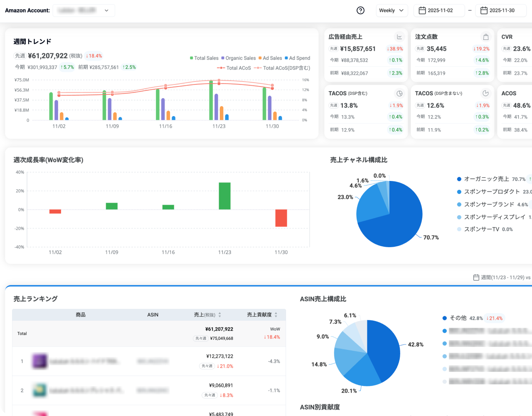
Task: Click the start date field 2025-11-02
Action: 439,10
